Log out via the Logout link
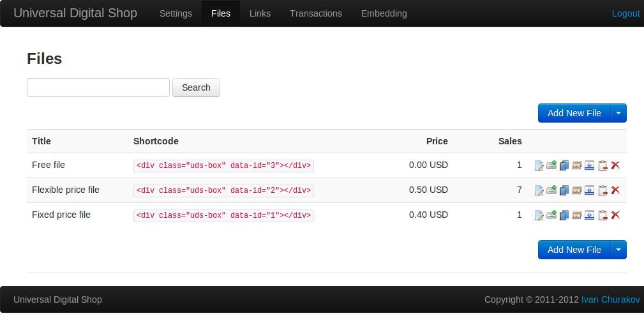The height and width of the screenshot is (318, 644). [x=625, y=13]
